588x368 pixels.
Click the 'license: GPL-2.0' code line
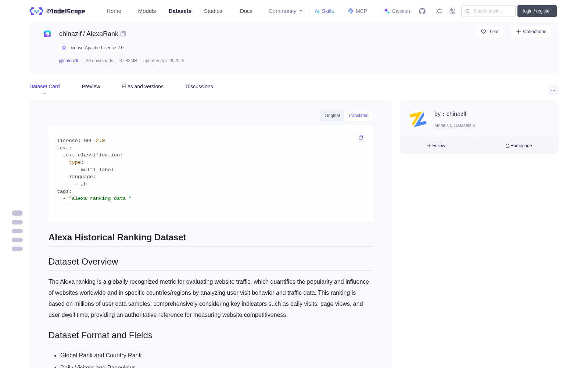click(81, 141)
